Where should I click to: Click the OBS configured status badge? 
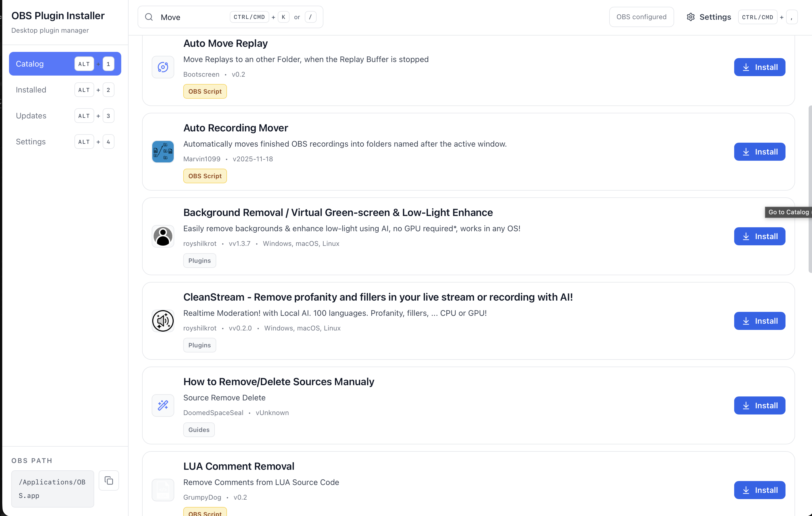click(x=641, y=17)
